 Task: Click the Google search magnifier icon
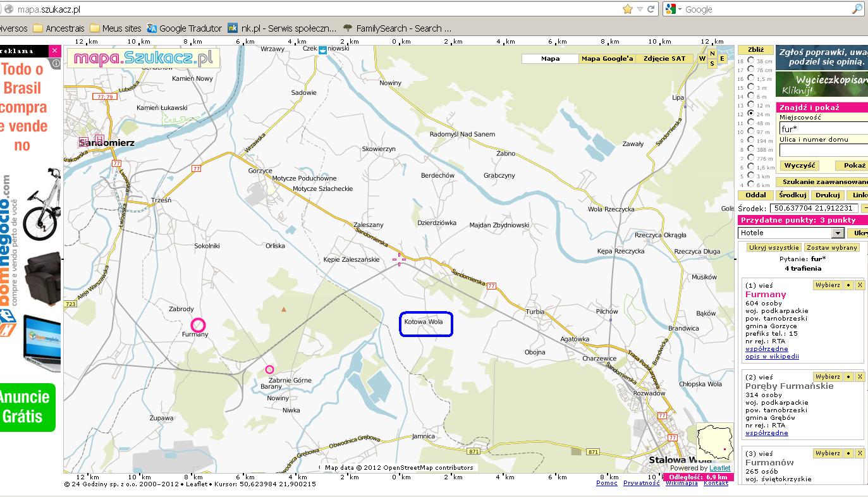[857, 9]
